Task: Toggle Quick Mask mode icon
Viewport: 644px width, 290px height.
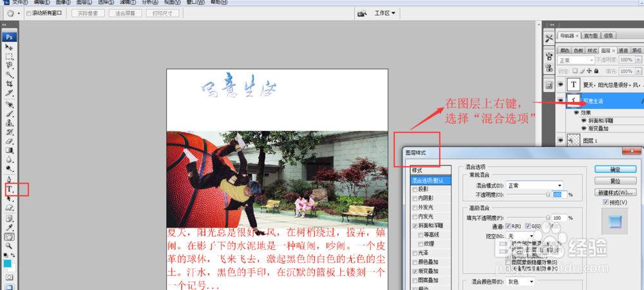Action: click(9, 278)
